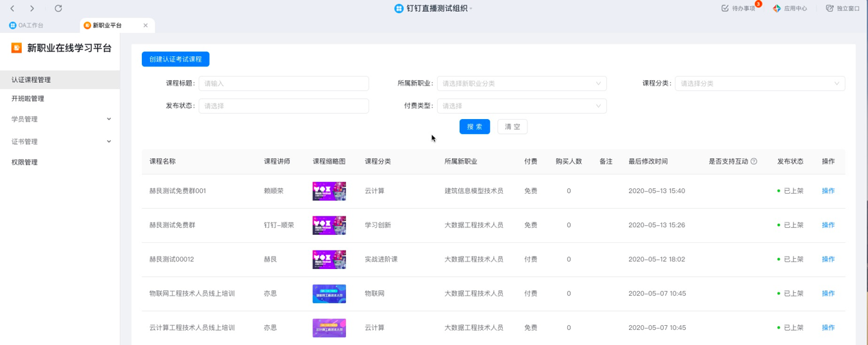The width and height of the screenshot is (868, 345).
Task: Open the 所属新职业 dropdown
Action: [521, 84]
